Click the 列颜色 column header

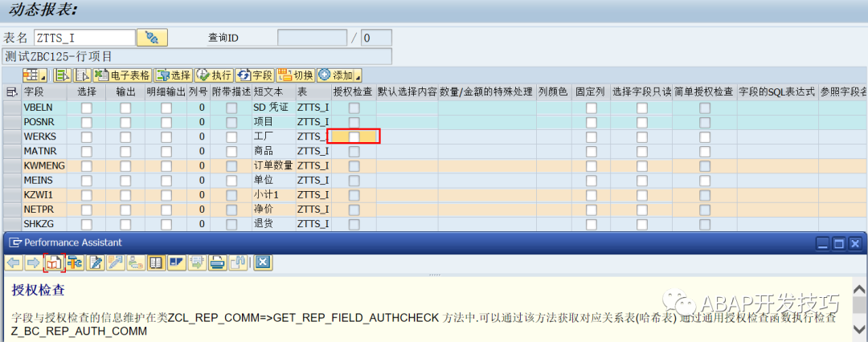click(554, 92)
